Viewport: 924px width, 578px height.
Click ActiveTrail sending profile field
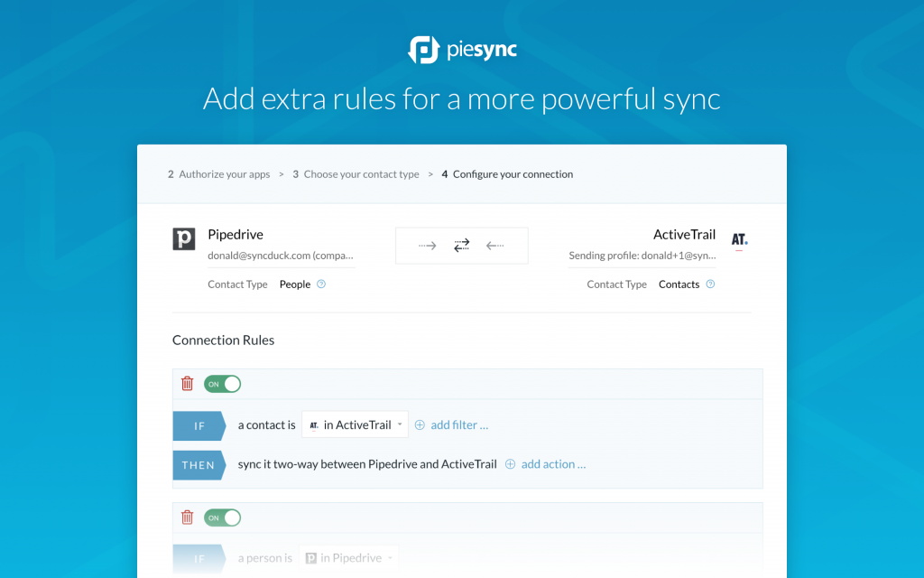click(642, 256)
